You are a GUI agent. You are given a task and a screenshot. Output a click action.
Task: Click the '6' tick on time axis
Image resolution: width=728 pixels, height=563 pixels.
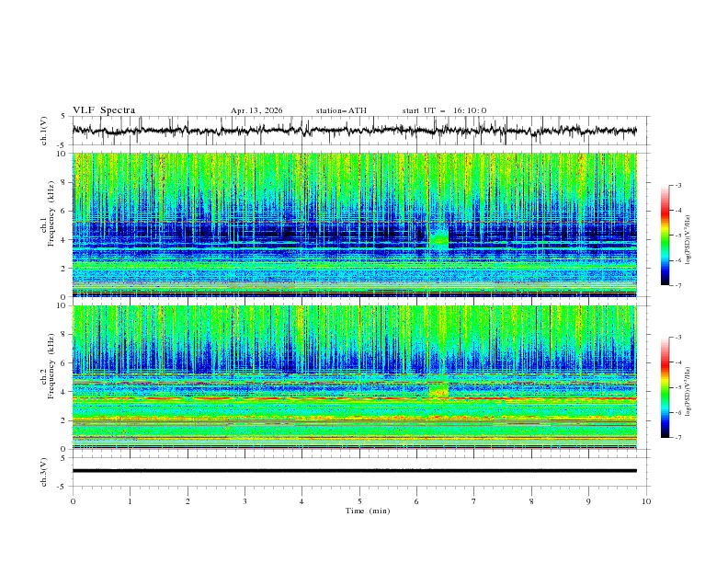(416, 501)
